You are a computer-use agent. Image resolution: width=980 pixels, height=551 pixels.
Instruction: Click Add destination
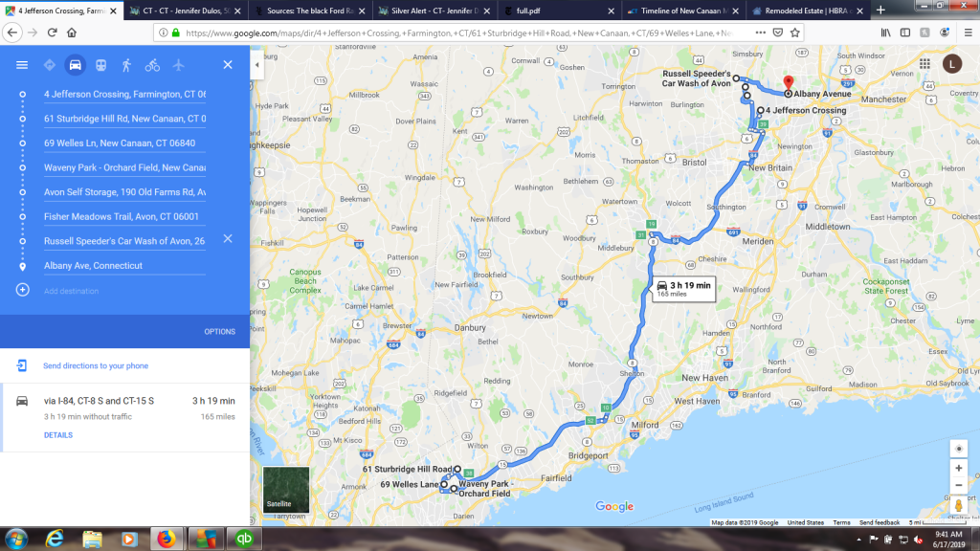click(x=71, y=291)
